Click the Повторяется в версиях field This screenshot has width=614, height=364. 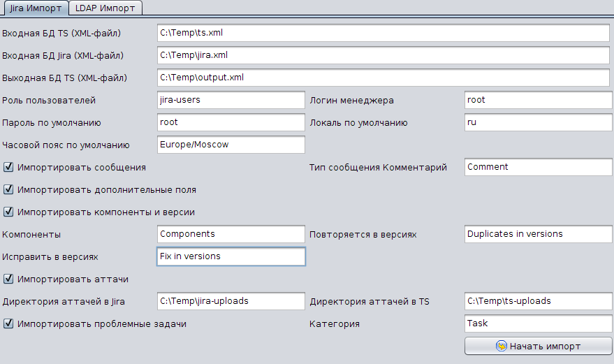click(538, 234)
